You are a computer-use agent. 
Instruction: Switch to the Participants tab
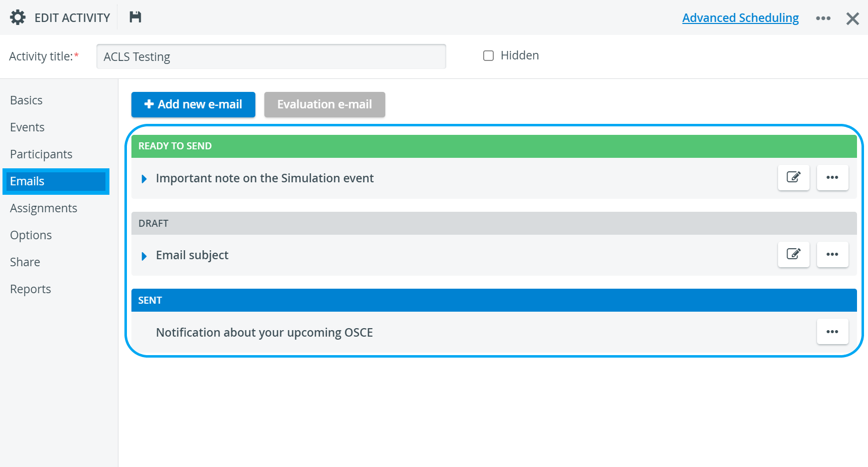(x=41, y=154)
